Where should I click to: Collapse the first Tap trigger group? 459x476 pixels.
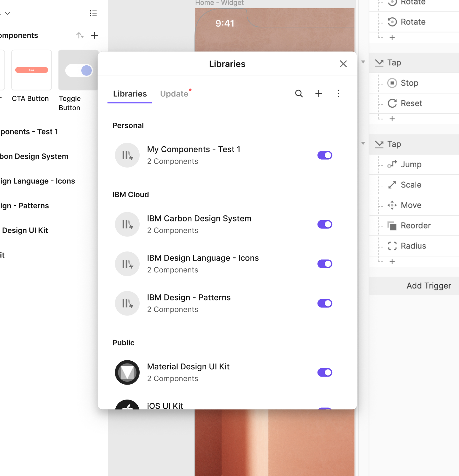coord(363,62)
